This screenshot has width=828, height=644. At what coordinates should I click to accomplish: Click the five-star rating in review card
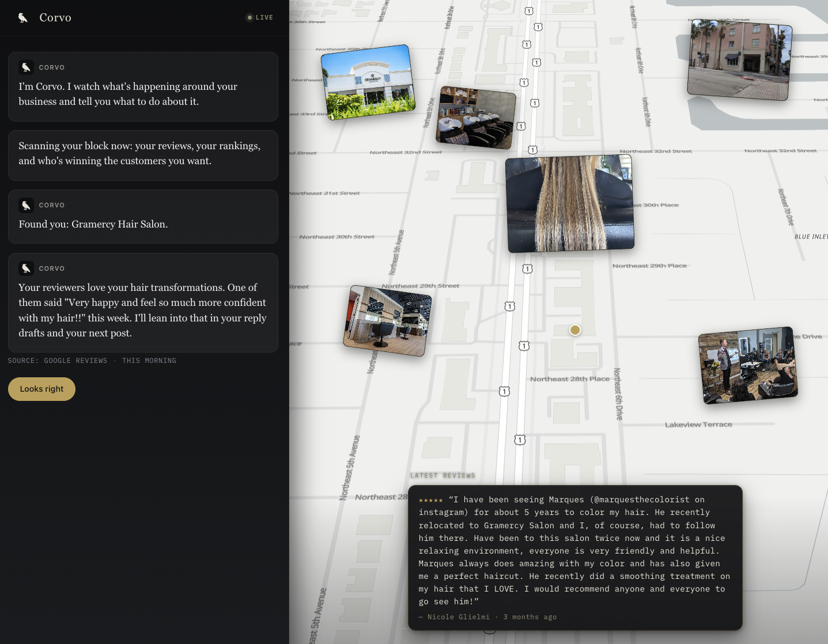coord(430,500)
